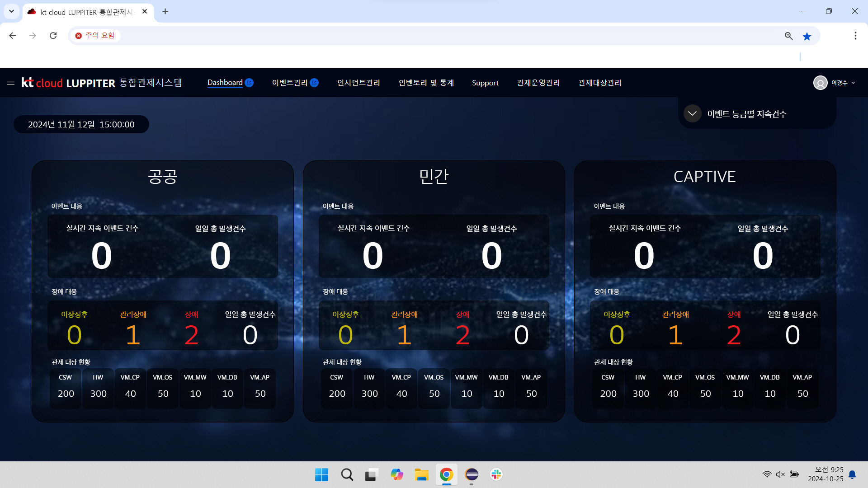Go to the Support menu
Viewport: 868px width, 488px height.
[x=485, y=83]
